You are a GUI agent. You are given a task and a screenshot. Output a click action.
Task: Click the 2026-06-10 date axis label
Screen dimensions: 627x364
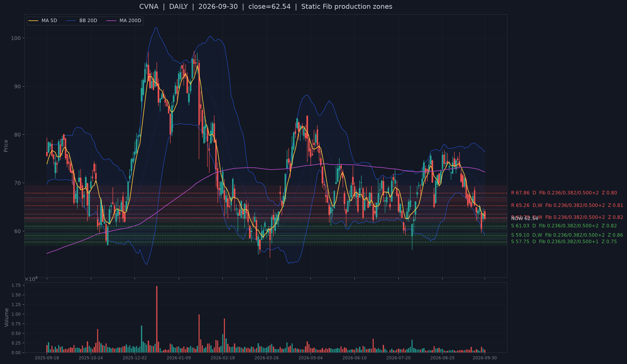(x=355, y=358)
